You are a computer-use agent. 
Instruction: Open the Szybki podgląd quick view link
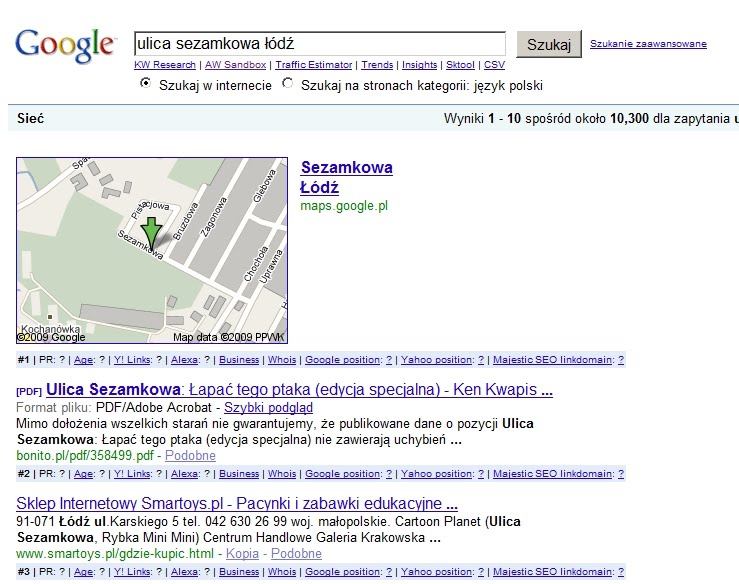[268, 407]
